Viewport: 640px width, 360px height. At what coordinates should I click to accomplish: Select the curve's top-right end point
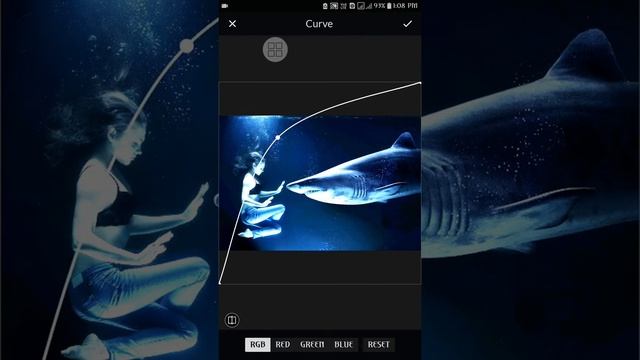420,83
